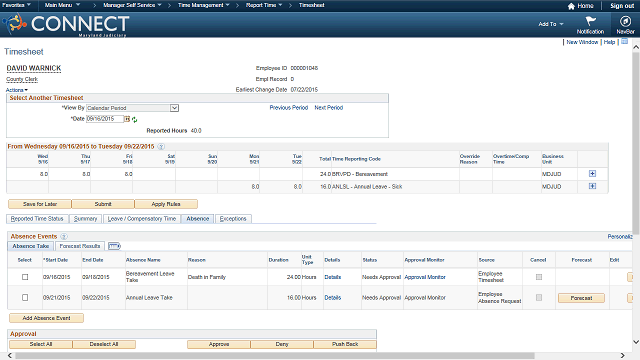The height and width of the screenshot is (360, 640).
Task: Click the horizontal scrollbar thumb
Action: tap(275, 356)
